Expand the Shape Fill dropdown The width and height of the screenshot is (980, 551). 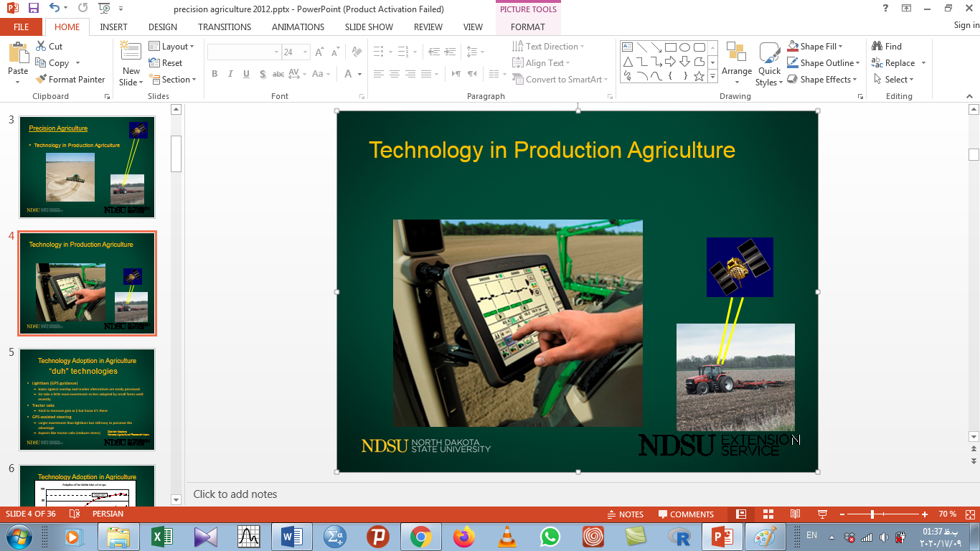pos(840,47)
